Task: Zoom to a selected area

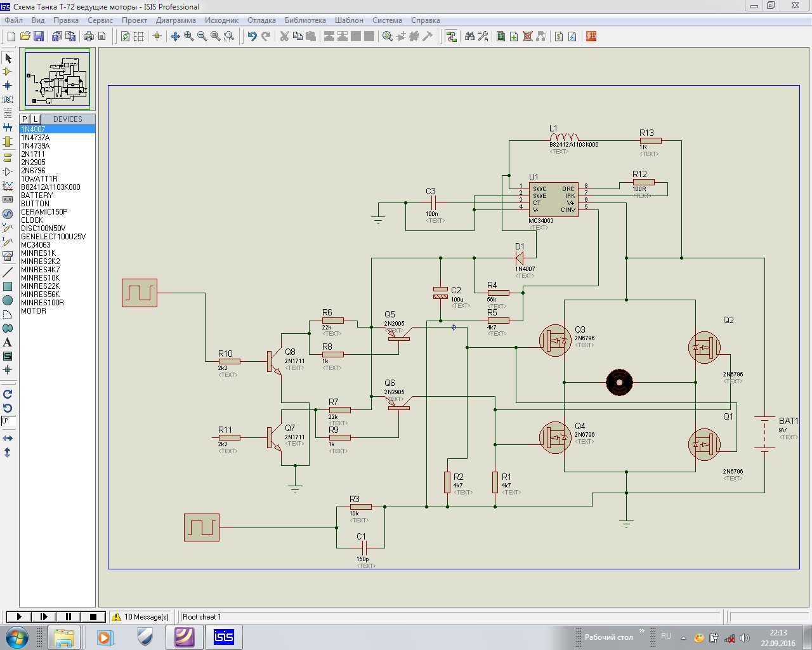Action: pyautogui.click(x=229, y=36)
